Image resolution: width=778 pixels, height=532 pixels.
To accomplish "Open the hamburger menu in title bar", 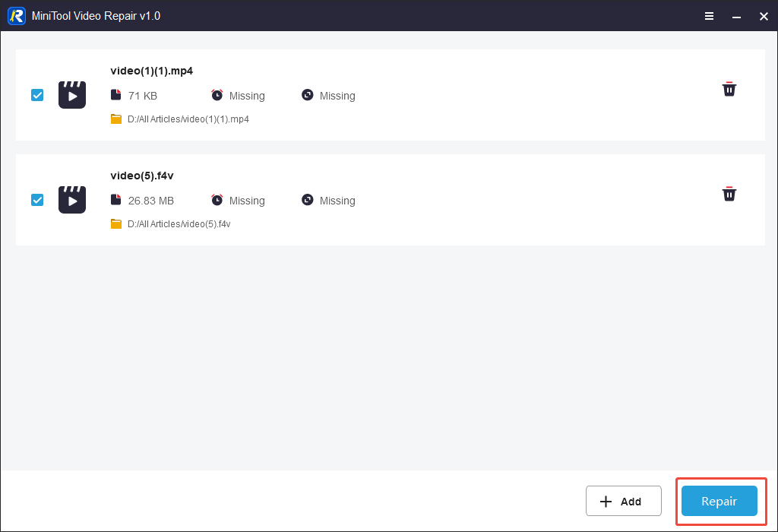I will point(709,16).
